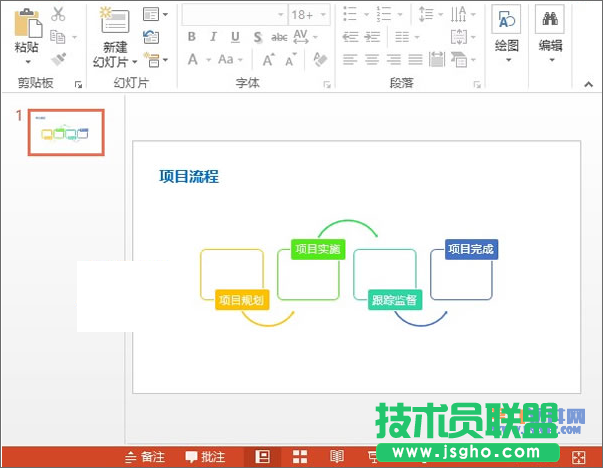Viewport: 603px width, 468px height.
Task: Click Increase Font Size icon
Action: pos(268,60)
